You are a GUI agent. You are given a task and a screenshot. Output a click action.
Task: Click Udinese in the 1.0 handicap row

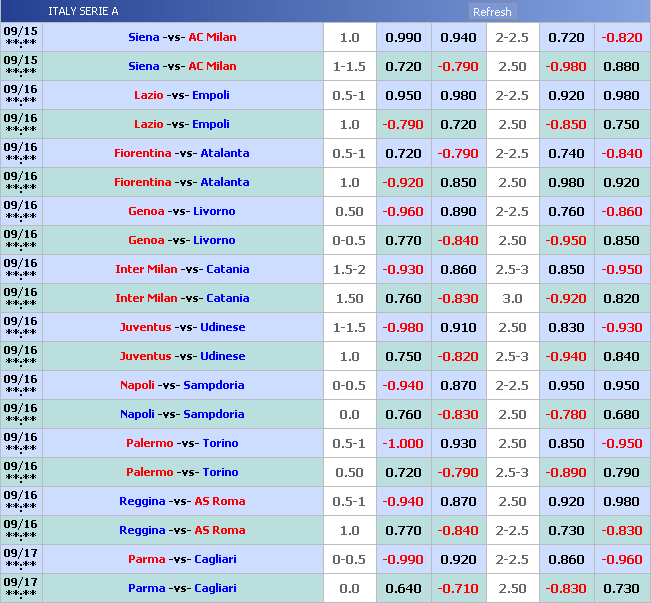pos(222,356)
